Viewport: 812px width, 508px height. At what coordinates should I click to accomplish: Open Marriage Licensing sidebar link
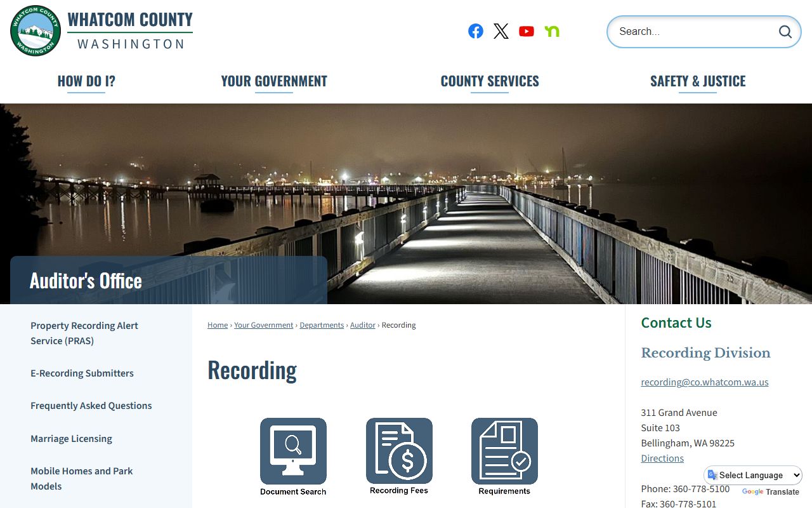[71, 439]
